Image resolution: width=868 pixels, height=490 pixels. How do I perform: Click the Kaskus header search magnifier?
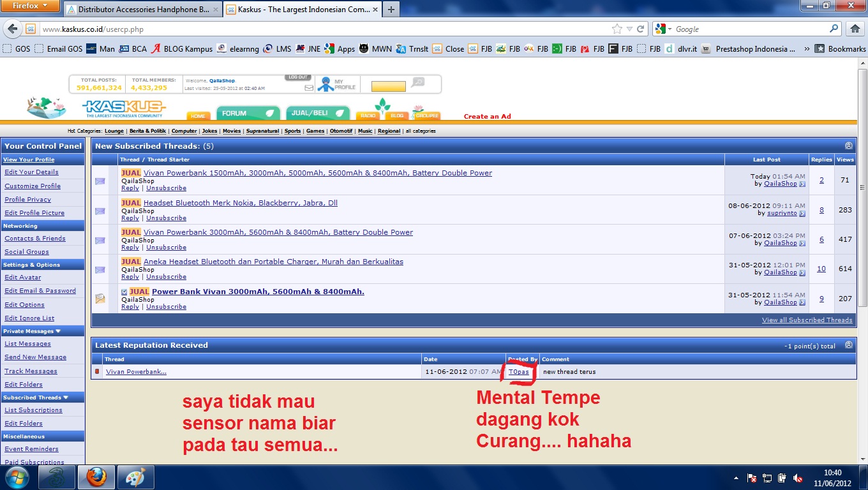point(417,82)
